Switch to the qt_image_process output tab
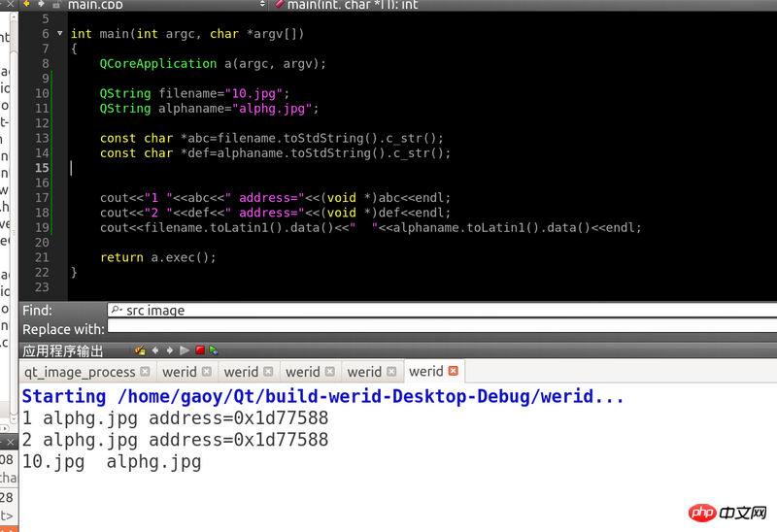Screen dimensions: 777x532 point(80,372)
